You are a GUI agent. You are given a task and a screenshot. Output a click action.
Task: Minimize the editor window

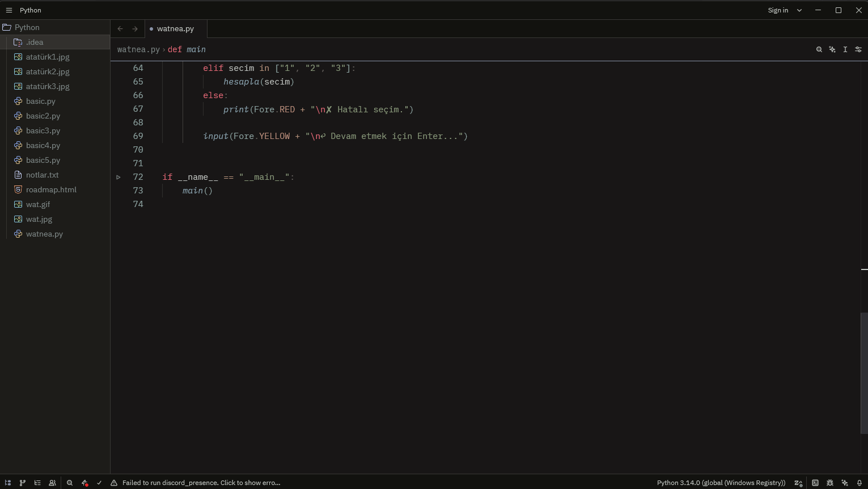click(x=818, y=10)
